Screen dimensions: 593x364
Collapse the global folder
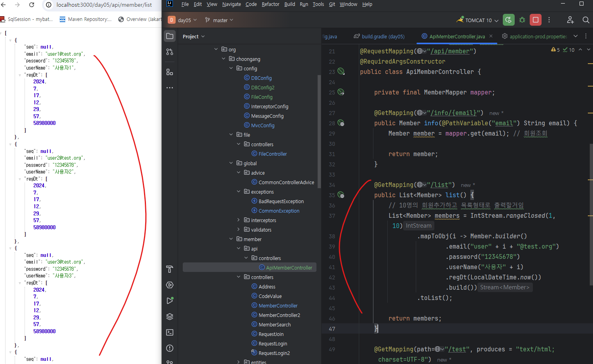pyautogui.click(x=231, y=163)
